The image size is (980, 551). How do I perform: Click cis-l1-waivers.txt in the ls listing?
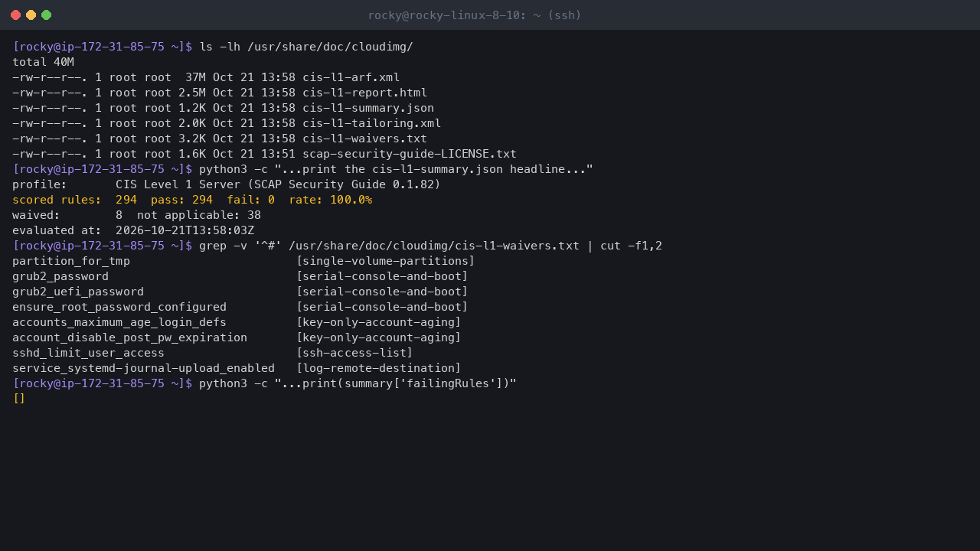point(365,139)
